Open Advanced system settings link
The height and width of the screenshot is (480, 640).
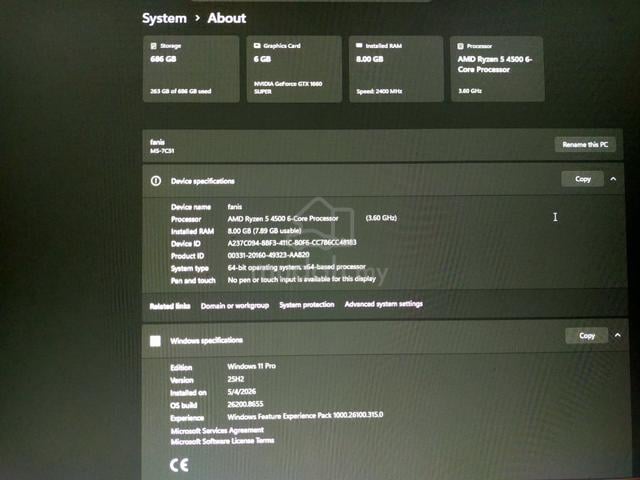(x=383, y=304)
